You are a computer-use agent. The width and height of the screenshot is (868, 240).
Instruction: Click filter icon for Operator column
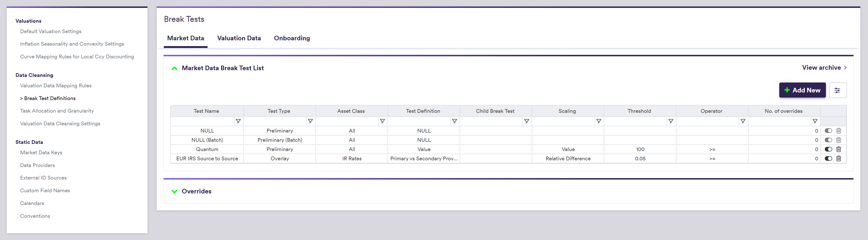click(743, 121)
